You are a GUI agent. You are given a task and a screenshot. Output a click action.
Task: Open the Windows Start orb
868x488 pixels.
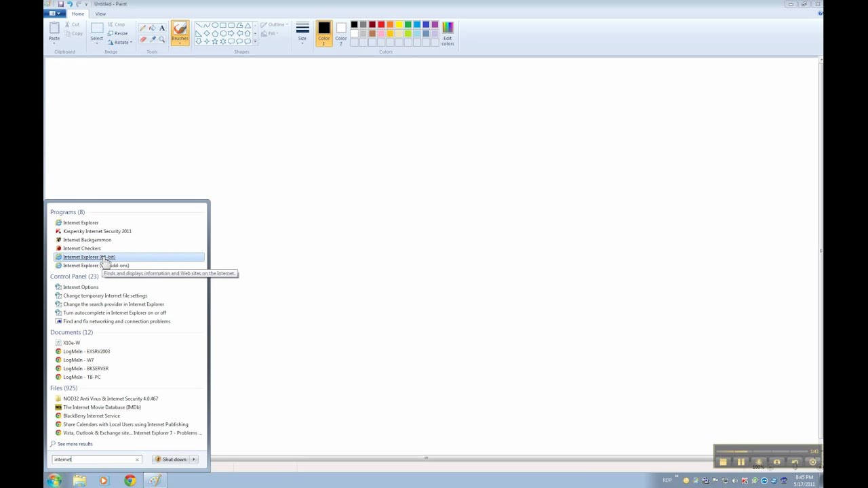[x=54, y=481]
